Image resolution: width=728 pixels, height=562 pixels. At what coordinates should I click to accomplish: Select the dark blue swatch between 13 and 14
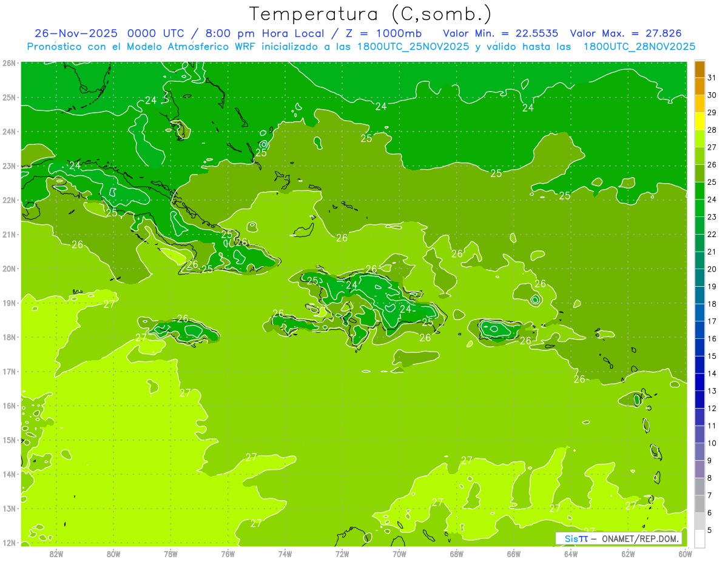pyautogui.click(x=699, y=382)
